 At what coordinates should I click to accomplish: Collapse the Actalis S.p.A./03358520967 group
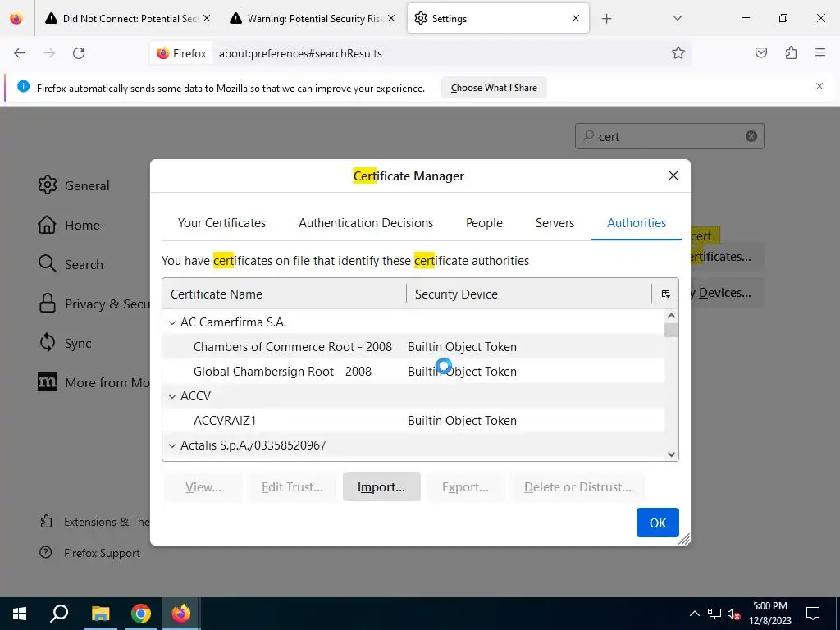pos(172,445)
